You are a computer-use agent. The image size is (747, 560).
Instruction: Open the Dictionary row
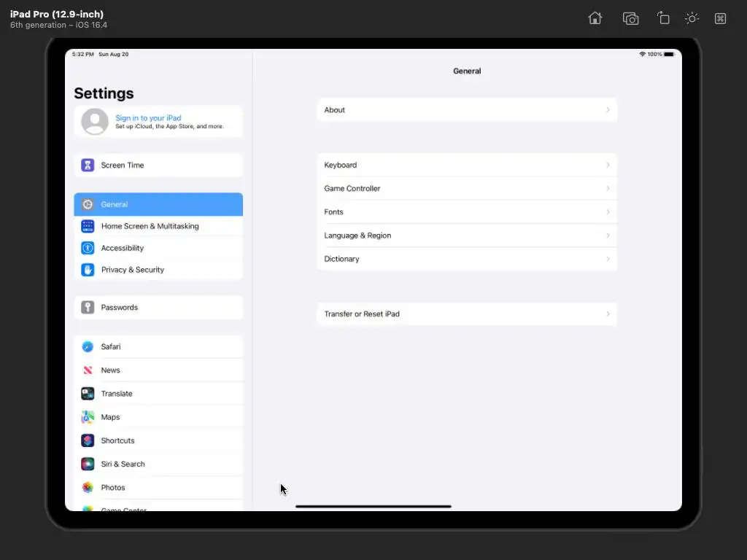point(467,259)
